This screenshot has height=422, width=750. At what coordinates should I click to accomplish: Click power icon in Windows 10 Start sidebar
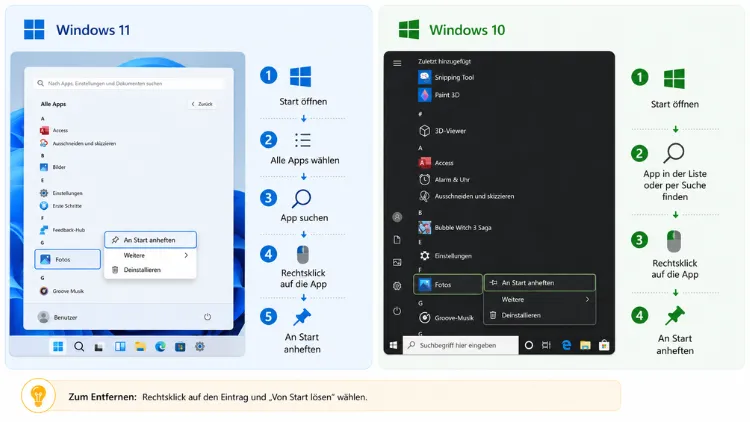(397, 311)
